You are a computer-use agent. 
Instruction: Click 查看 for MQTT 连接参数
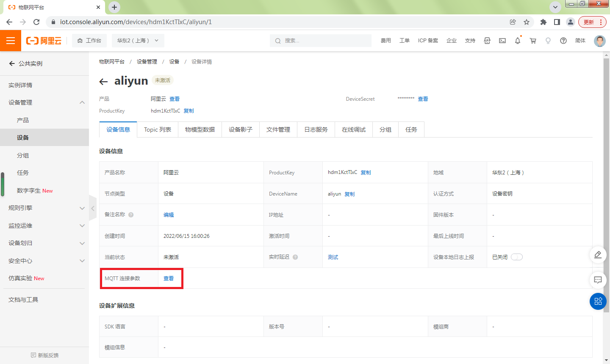(x=169, y=278)
